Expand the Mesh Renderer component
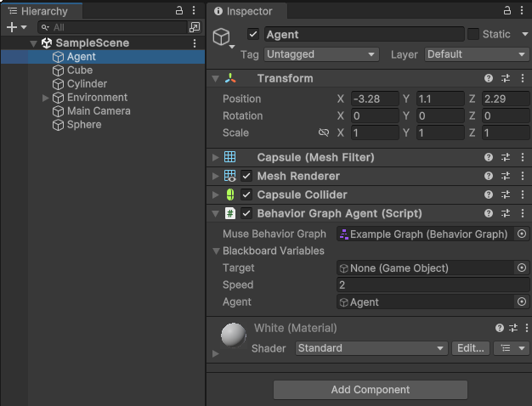 click(216, 176)
